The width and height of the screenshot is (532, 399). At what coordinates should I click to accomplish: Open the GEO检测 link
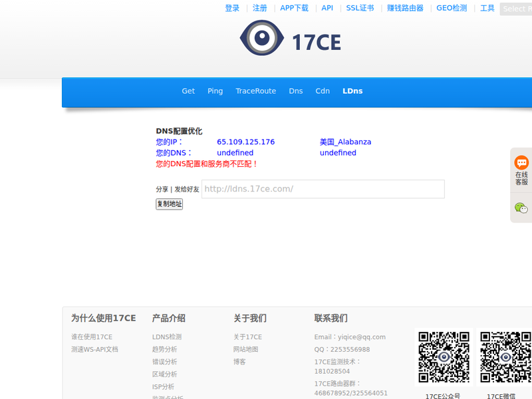click(x=452, y=8)
